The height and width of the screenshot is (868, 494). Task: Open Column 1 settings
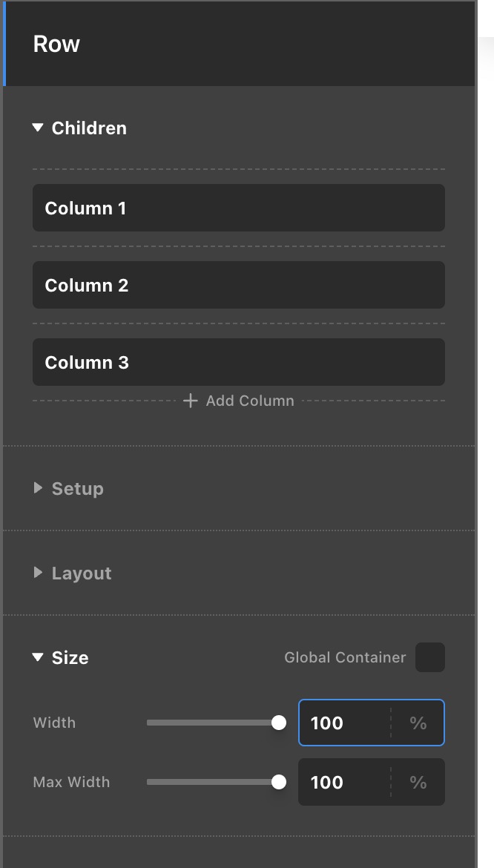click(x=238, y=208)
